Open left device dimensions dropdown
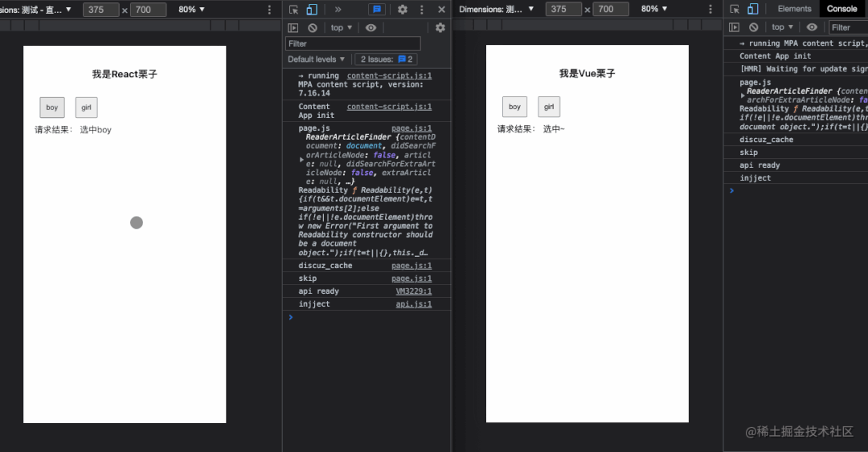Screen dimensions: 868x452 [x=36, y=10]
